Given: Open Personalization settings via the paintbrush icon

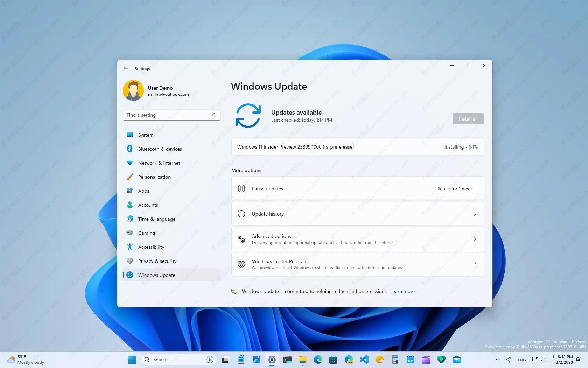Looking at the screenshot, I should (130, 177).
